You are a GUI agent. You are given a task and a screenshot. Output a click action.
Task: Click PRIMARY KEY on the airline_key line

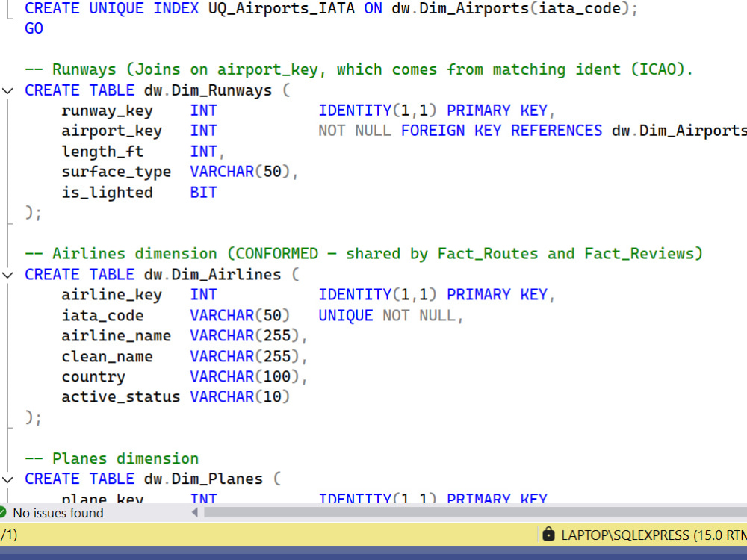point(497,295)
